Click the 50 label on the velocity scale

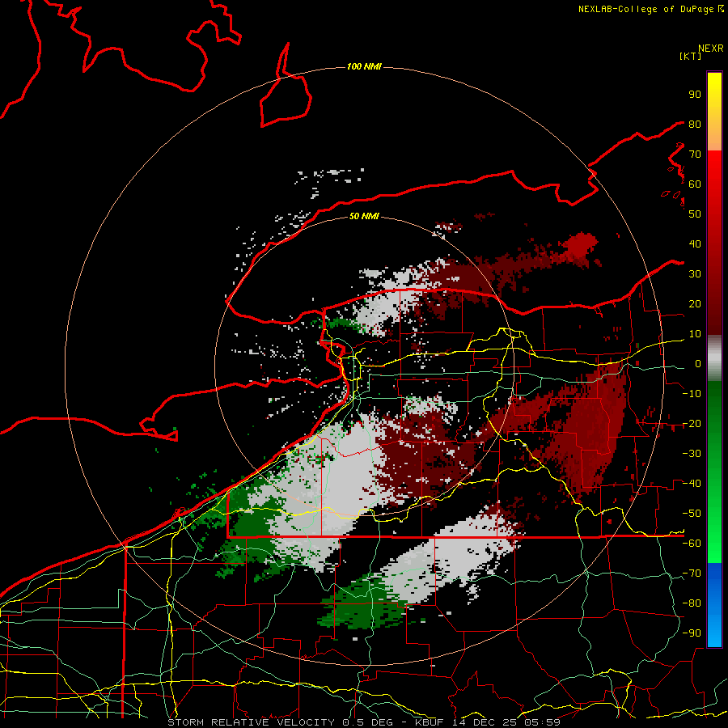pos(695,214)
